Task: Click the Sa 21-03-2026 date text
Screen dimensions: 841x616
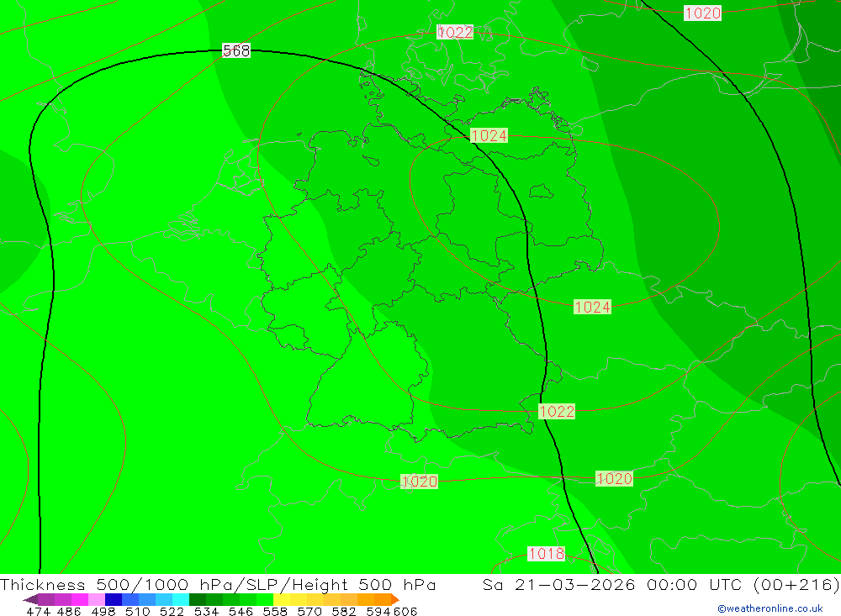Action: click(558, 584)
